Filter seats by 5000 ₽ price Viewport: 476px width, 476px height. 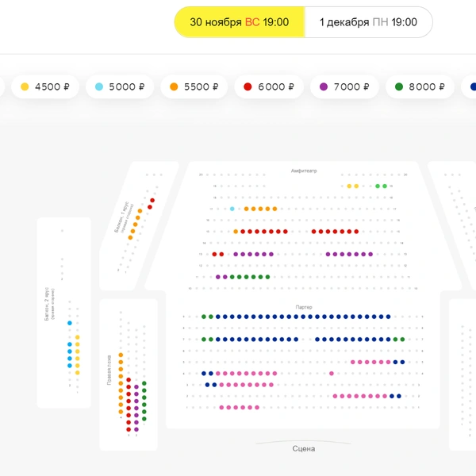pyautogui.click(x=120, y=86)
